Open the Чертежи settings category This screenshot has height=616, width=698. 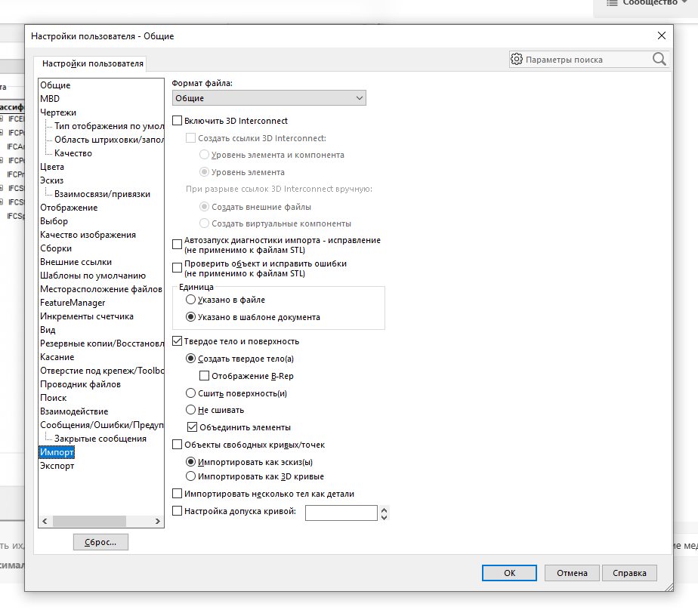coord(58,112)
